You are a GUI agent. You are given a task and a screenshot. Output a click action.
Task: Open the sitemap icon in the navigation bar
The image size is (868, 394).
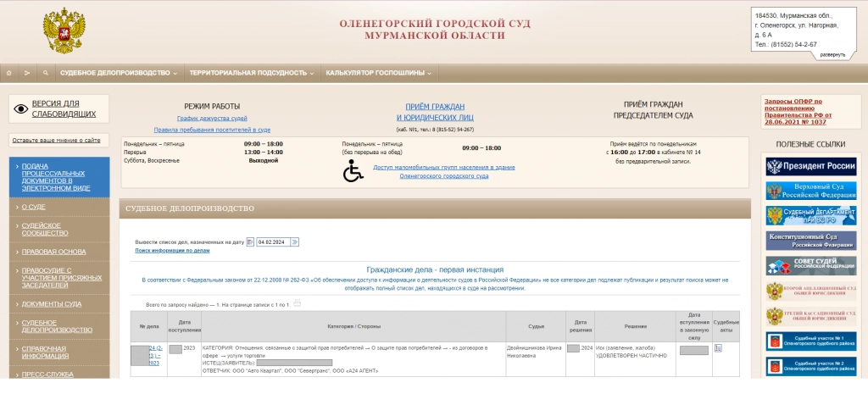pyautogui.click(x=26, y=73)
